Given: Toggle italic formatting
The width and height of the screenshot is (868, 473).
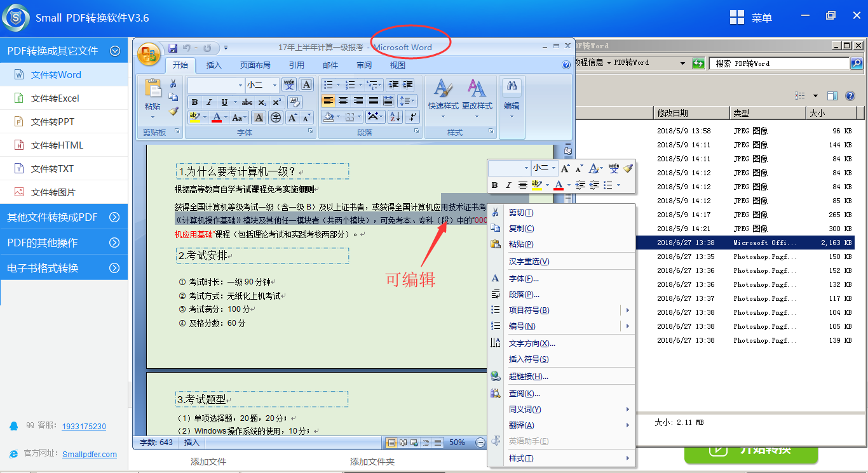Looking at the screenshot, I should 209,102.
